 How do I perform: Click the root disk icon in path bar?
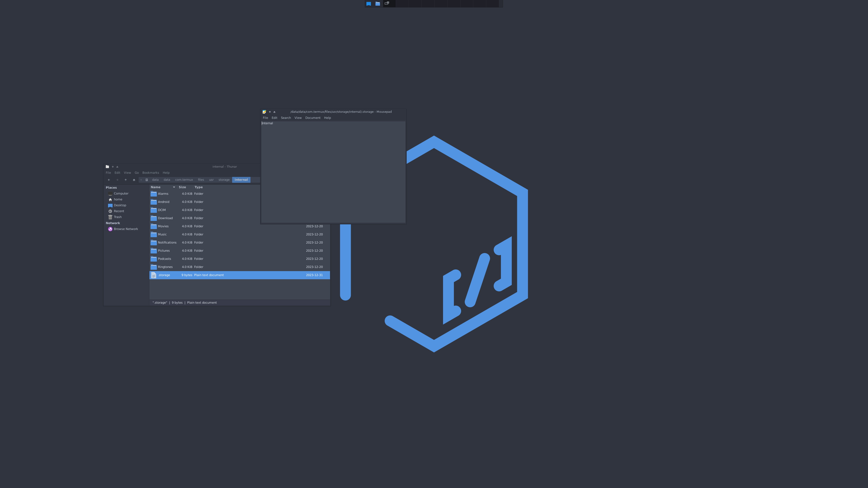(x=146, y=180)
